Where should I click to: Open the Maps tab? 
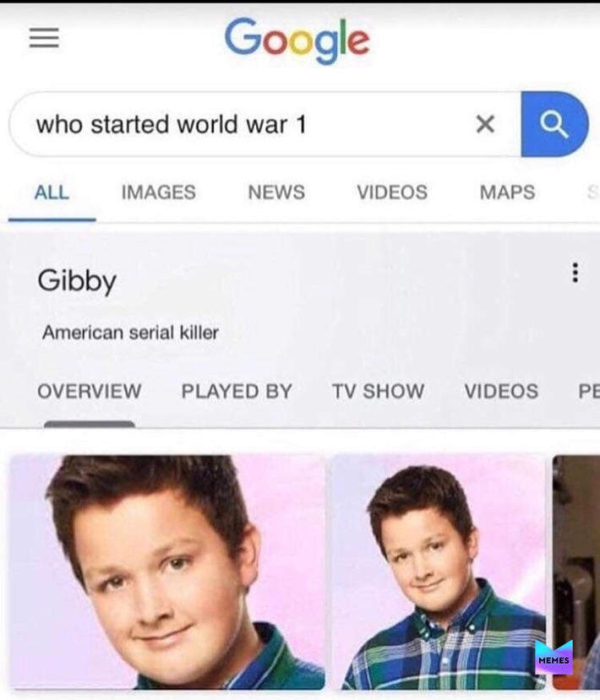point(507,193)
